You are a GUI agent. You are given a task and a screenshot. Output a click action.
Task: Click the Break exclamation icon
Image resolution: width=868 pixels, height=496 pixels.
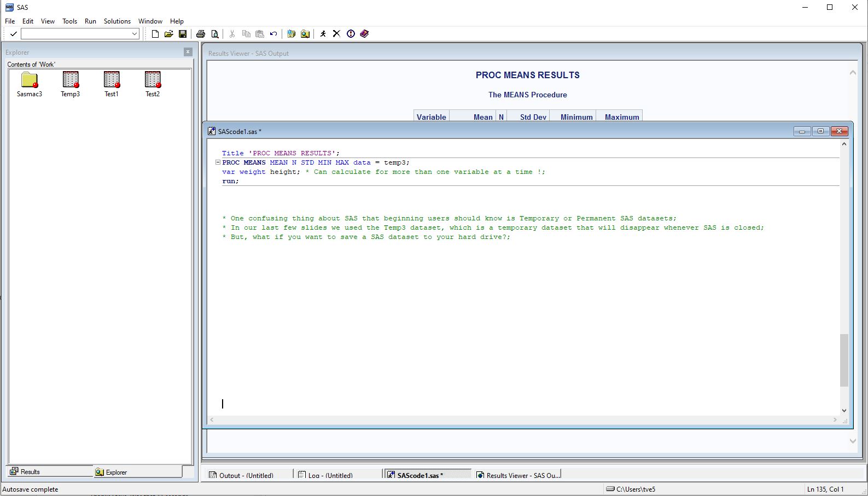[351, 34]
